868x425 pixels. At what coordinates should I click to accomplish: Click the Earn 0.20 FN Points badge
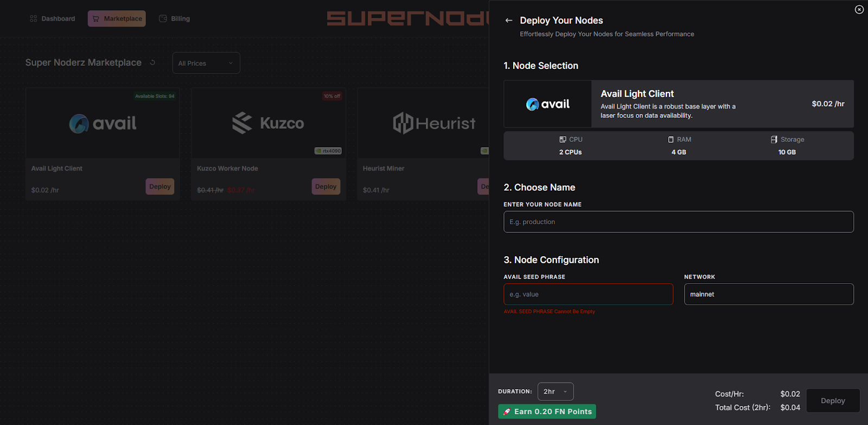click(x=547, y=411)
